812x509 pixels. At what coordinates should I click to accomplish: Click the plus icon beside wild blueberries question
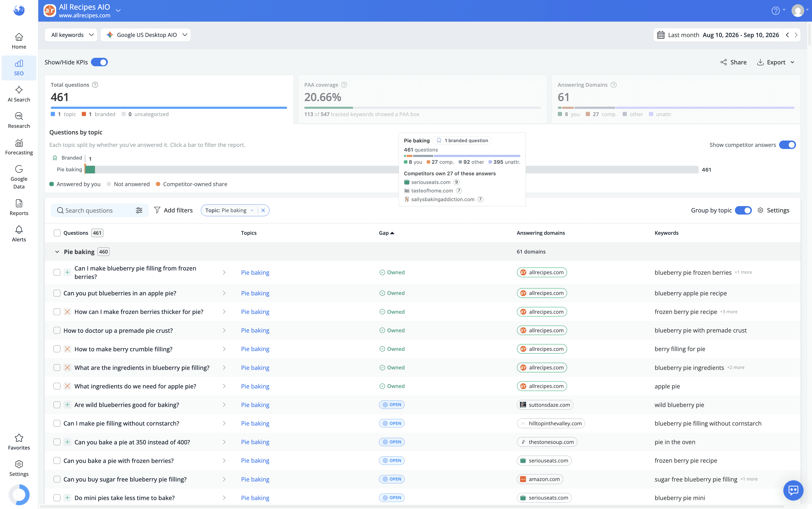(x=67, y=405)
